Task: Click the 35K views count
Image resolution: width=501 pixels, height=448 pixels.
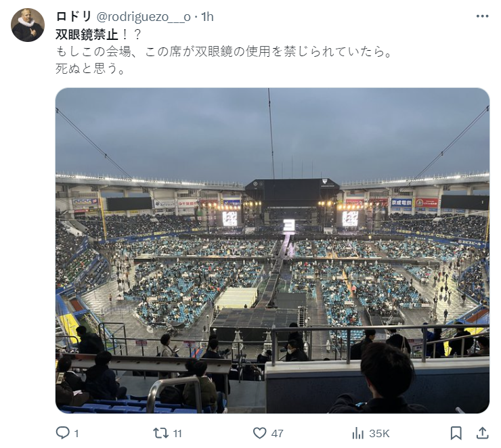Action: tap(379, 434)
